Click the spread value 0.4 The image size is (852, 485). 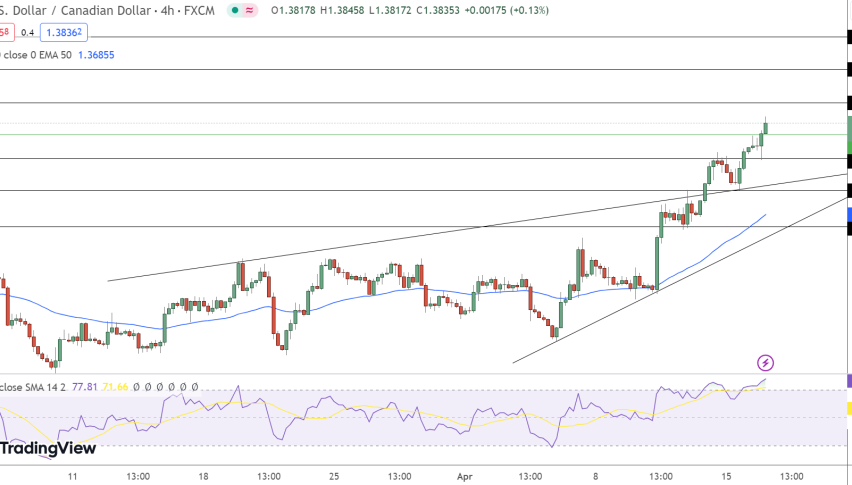pyautogui.click(x=27, y=33)
